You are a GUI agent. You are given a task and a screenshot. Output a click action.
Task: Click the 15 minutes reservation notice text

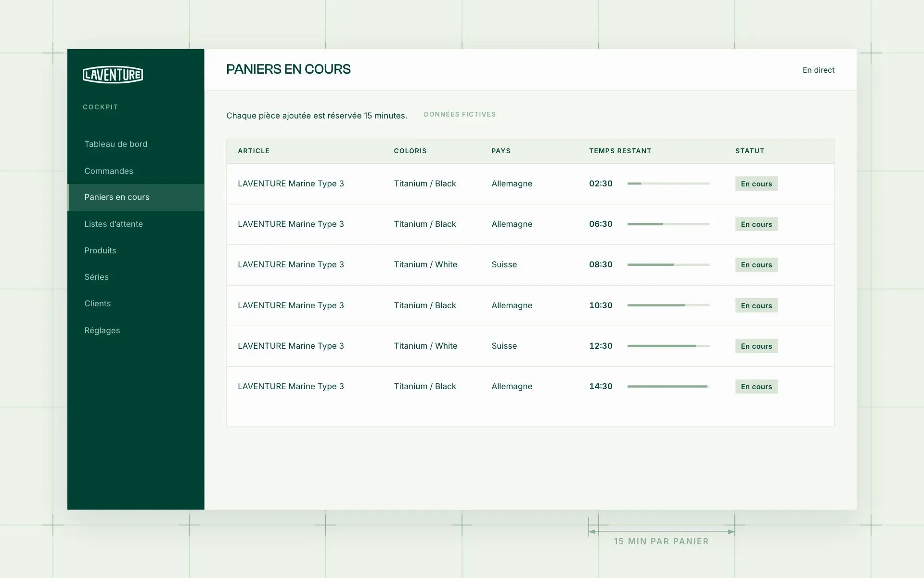click(x=317, y=116)
